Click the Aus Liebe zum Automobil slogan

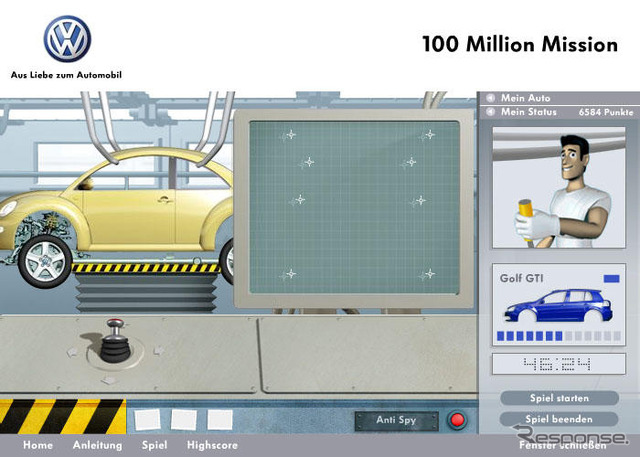click(66, 75)
